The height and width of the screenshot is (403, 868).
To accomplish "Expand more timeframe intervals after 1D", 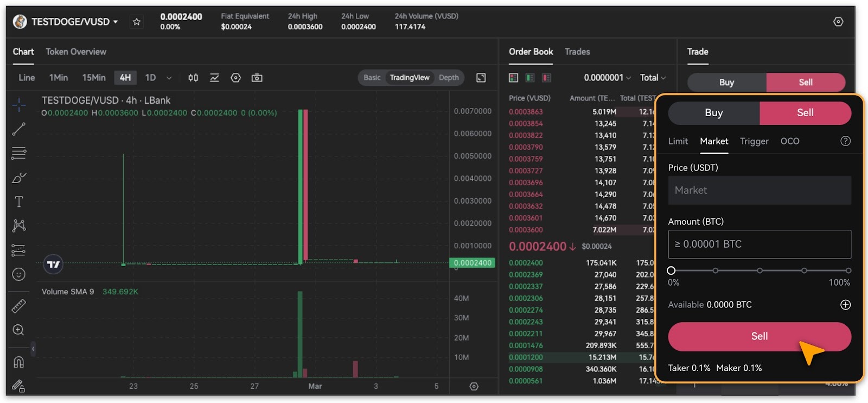I will click(169, 78).
